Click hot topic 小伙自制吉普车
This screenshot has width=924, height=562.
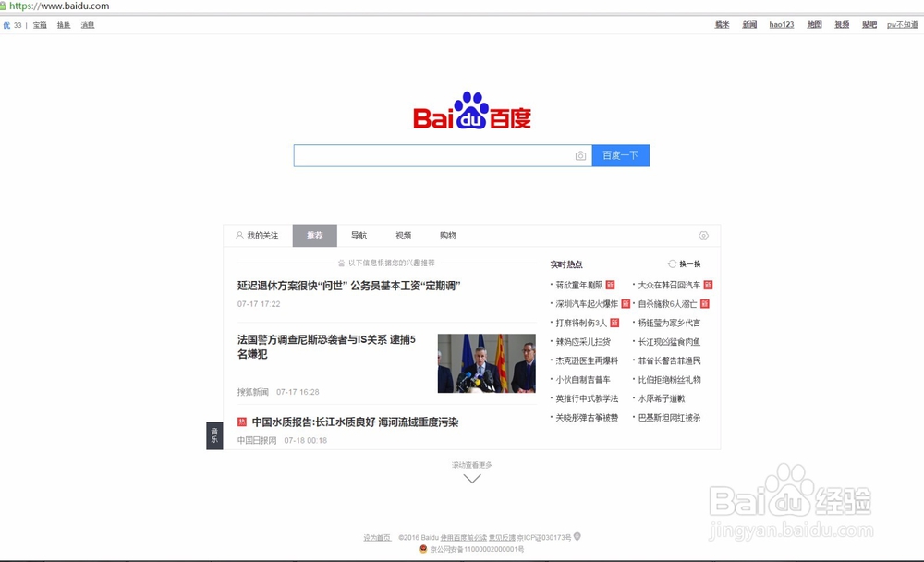point(583,379)
